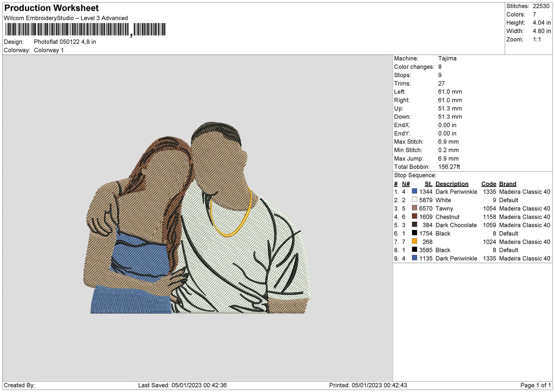Click the N# column header
Image resolution: width=555 pixels, height=392 pixels.
[406, 184]
